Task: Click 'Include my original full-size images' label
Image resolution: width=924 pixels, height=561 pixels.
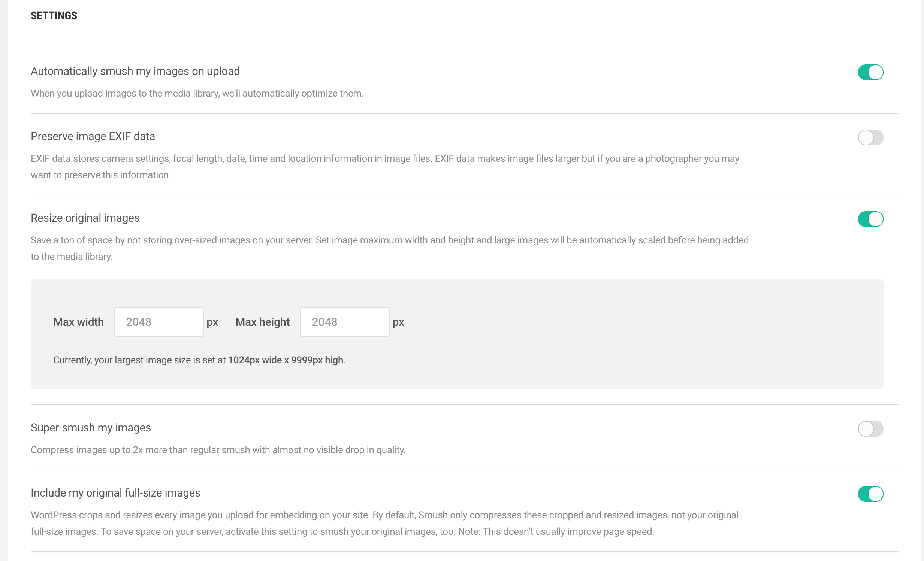Action: pos(115,493)
